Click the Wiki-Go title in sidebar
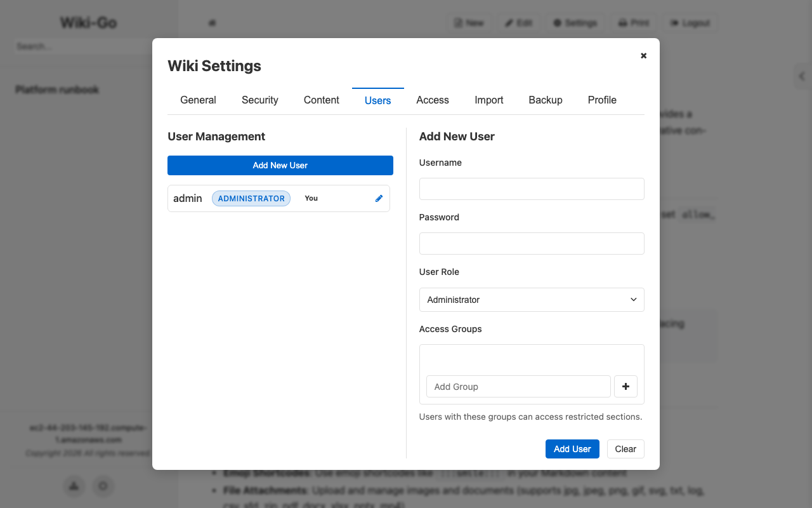This screenshot has height=508, width=812. tap(88, 23)
